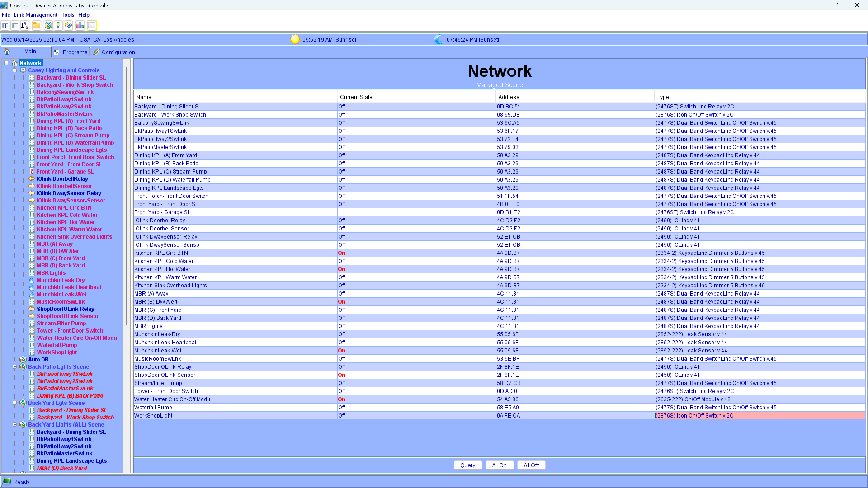Click the house icon beside Network in the tree
This screenshot has height=488, width=868.
pos(14,63)
